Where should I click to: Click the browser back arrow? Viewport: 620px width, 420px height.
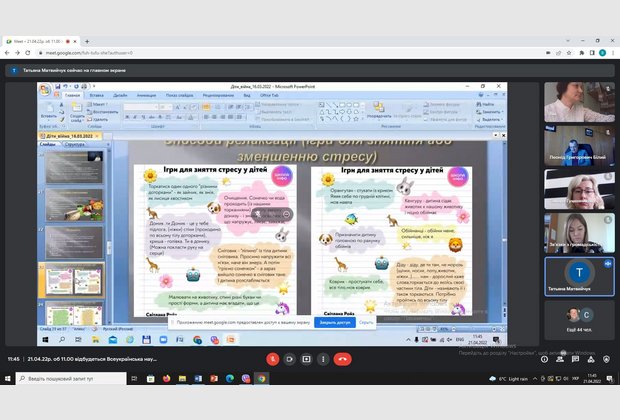pyautogui.click(x=9, y=52)
